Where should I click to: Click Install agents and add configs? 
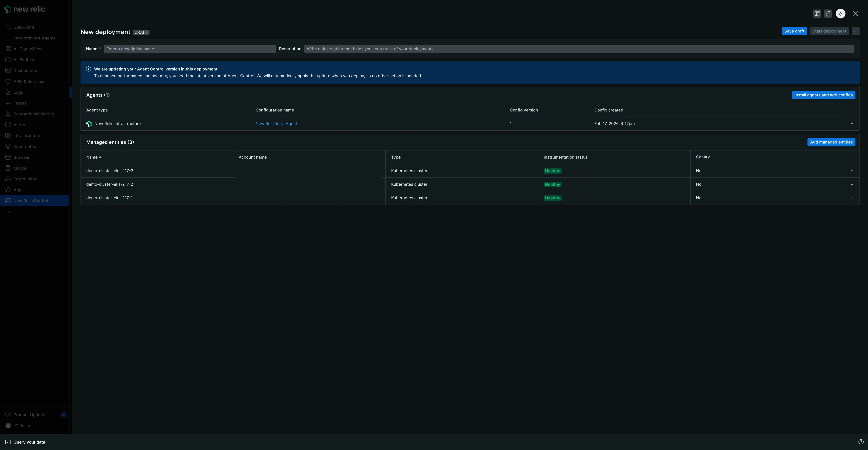[x=823, y=95]
